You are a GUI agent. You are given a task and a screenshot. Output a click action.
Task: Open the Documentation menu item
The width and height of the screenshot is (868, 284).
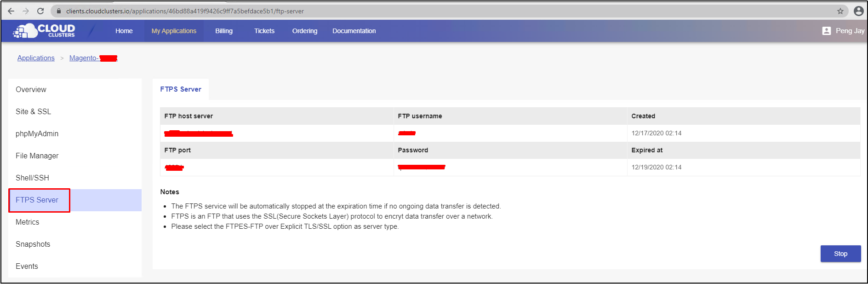[x=354, y=31]
